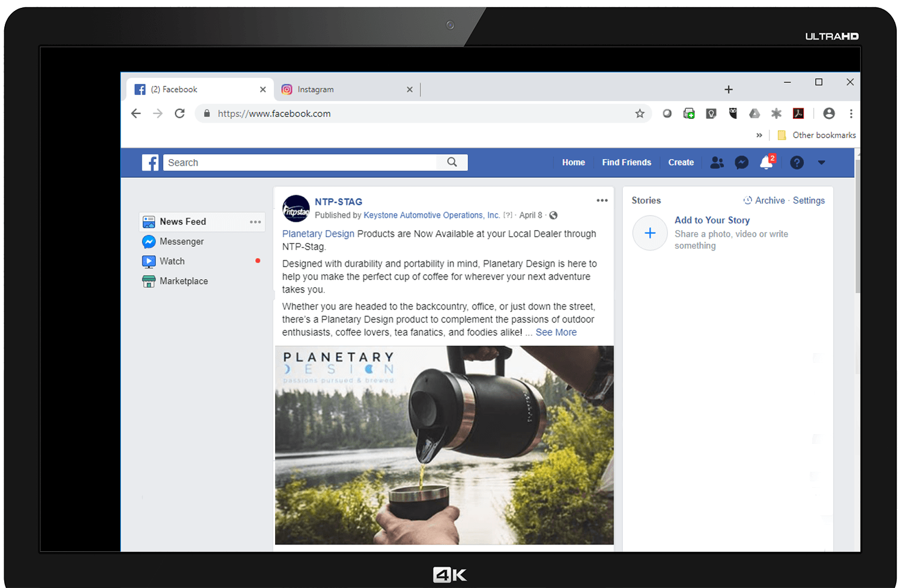Open Find Friends

pos(626,163)
